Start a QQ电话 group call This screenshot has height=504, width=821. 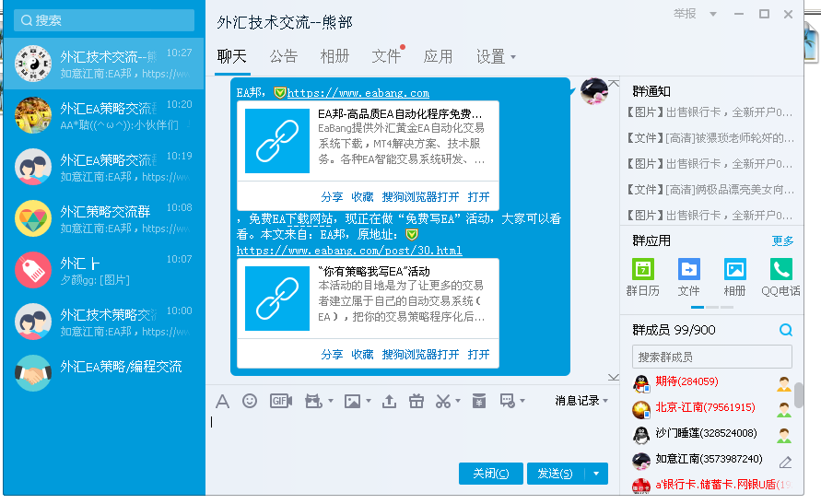pos(780,277)
